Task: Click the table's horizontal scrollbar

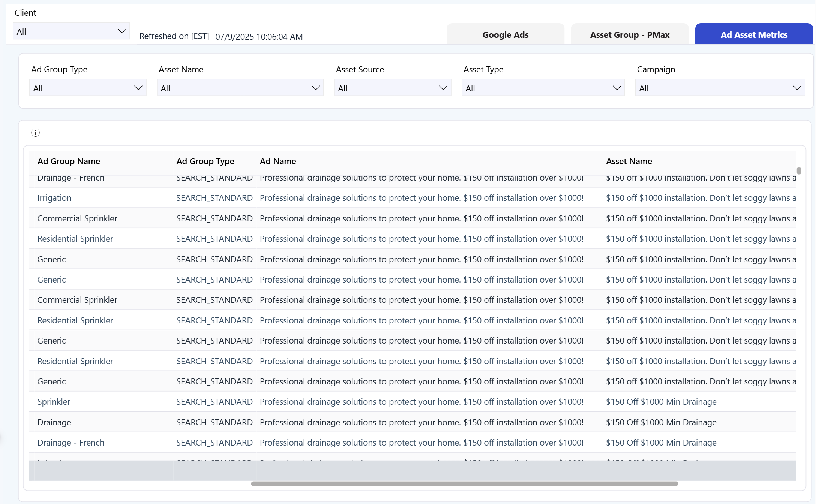Action: [x=464, y=483]
